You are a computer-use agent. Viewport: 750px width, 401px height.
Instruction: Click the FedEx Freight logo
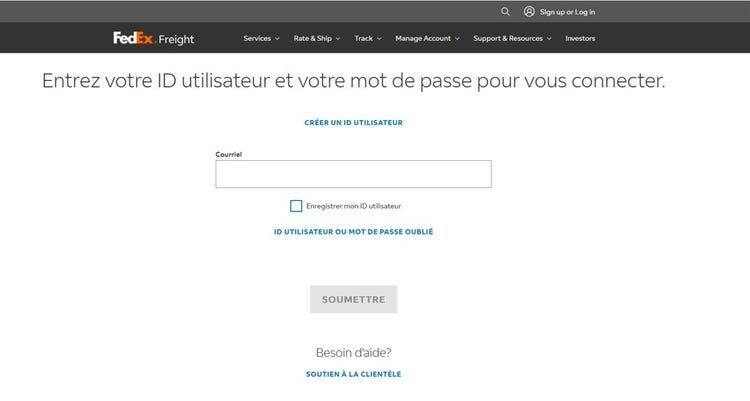(154, 38)
